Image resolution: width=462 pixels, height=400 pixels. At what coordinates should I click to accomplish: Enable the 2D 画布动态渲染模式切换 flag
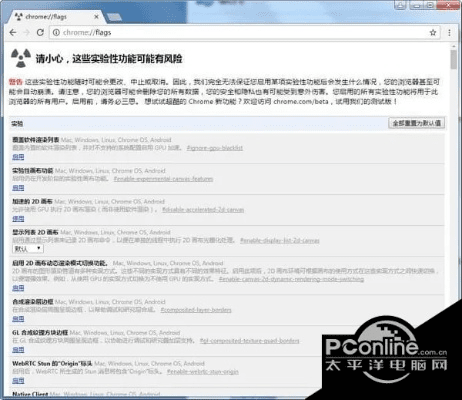(x=18, y=288)
